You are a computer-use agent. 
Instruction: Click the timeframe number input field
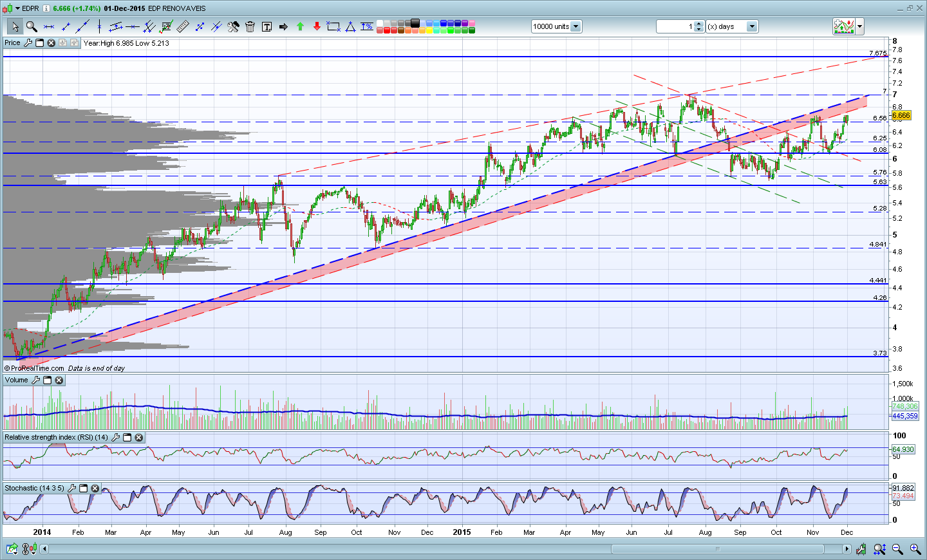click(x=675, y=26)
